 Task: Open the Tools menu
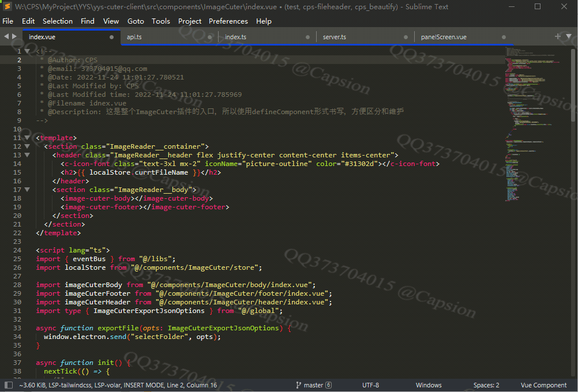[x=161, y=21]
